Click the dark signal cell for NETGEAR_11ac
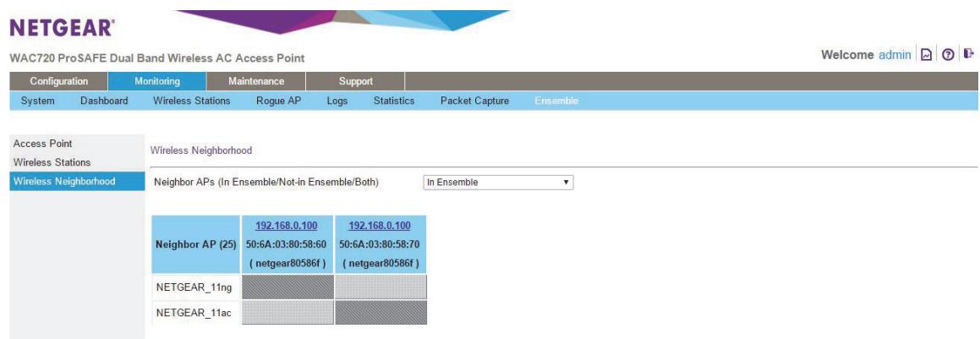 pyautogui.click(x=381, y=313)
